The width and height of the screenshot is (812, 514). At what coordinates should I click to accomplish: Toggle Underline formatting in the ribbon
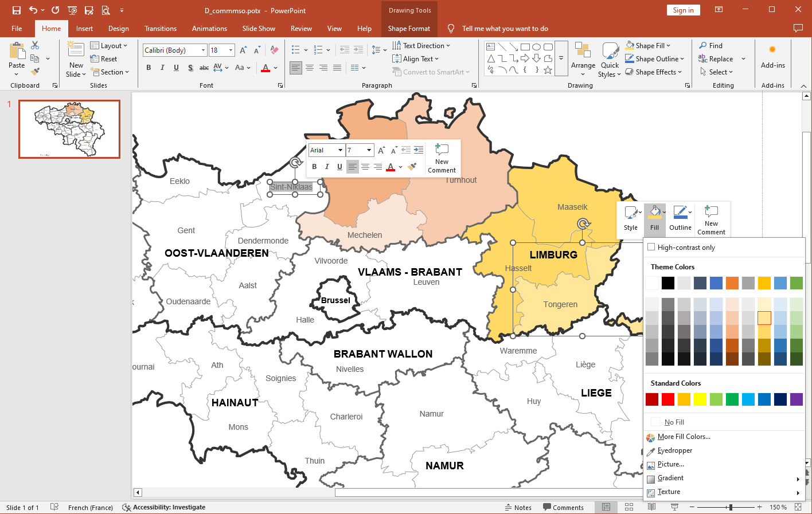click(x=176, y=67)
